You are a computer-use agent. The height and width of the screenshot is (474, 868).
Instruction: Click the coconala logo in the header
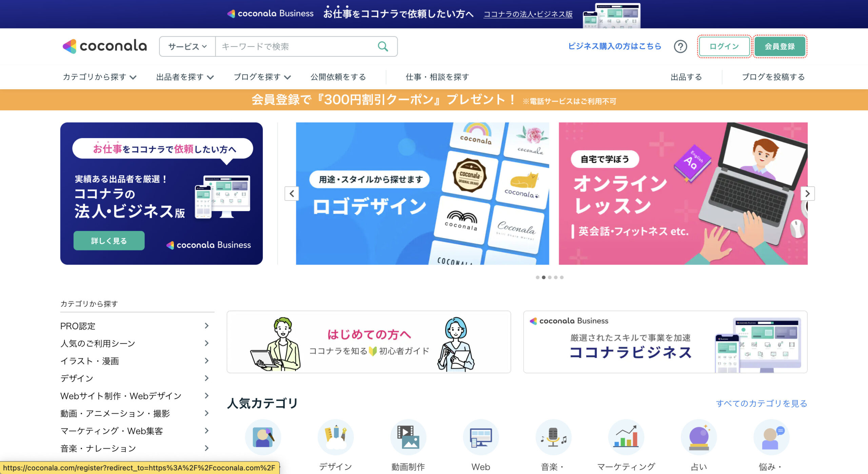point(105,46)
